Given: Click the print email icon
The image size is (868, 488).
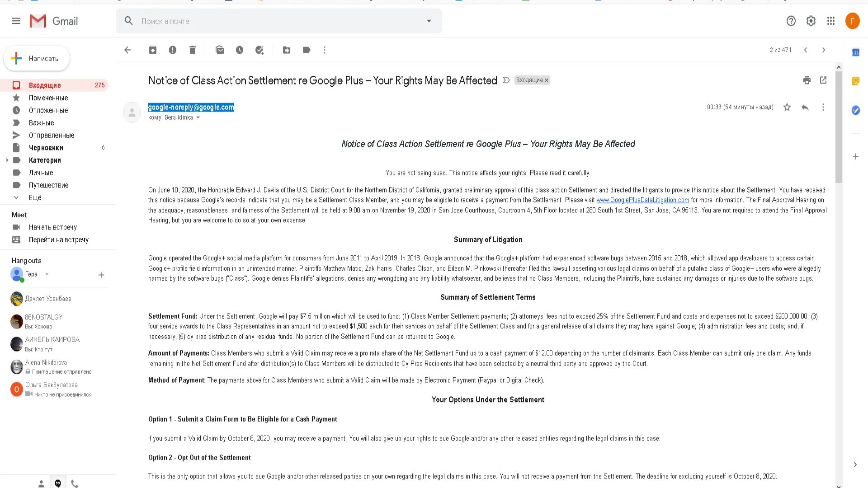Looking at the screenshot, I should 807,80.
